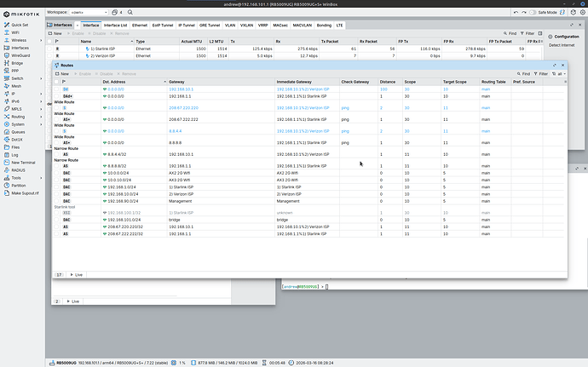The image size is (588, 367).
Task: Click New in the Routes toolbar
Action: tap(62, 74)
